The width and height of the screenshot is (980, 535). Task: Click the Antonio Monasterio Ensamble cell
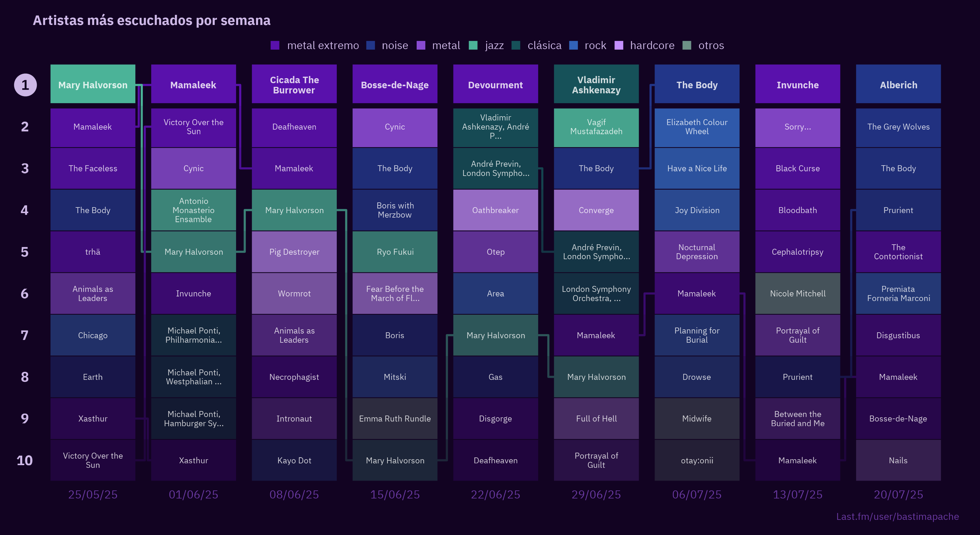tap(193, 210)
